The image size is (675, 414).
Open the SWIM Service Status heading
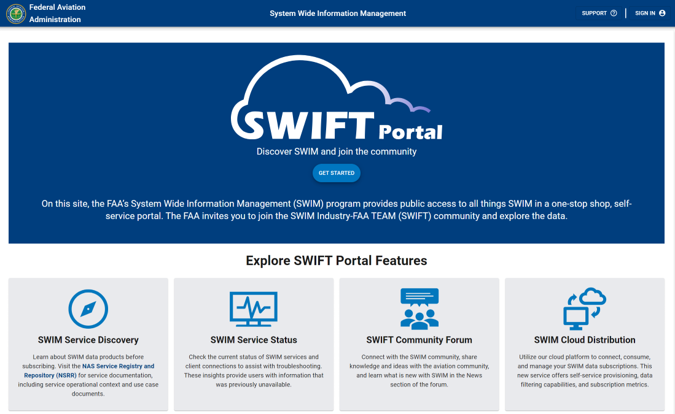click(x=254, y=340)
